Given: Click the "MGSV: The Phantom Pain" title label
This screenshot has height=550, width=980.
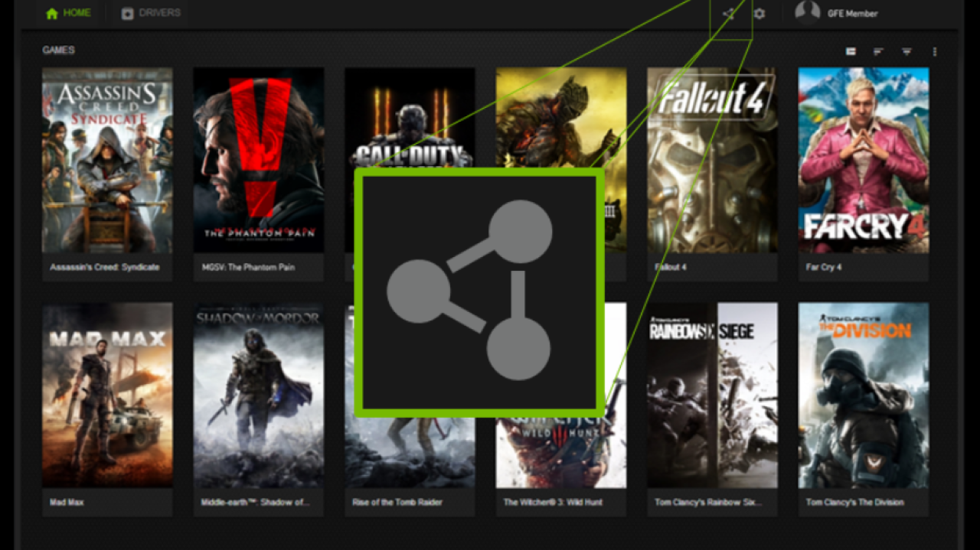Looking at the screenshot, I should [248, 268].
